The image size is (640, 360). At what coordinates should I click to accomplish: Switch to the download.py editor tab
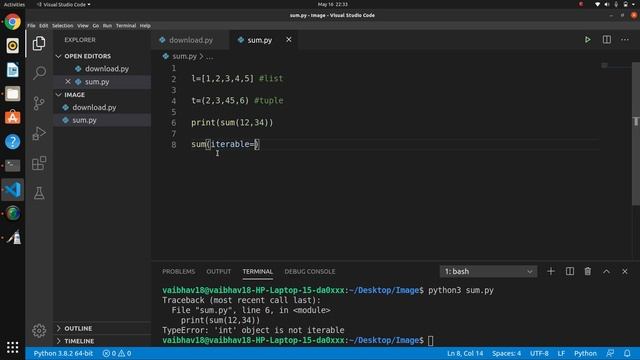[190, 40]
